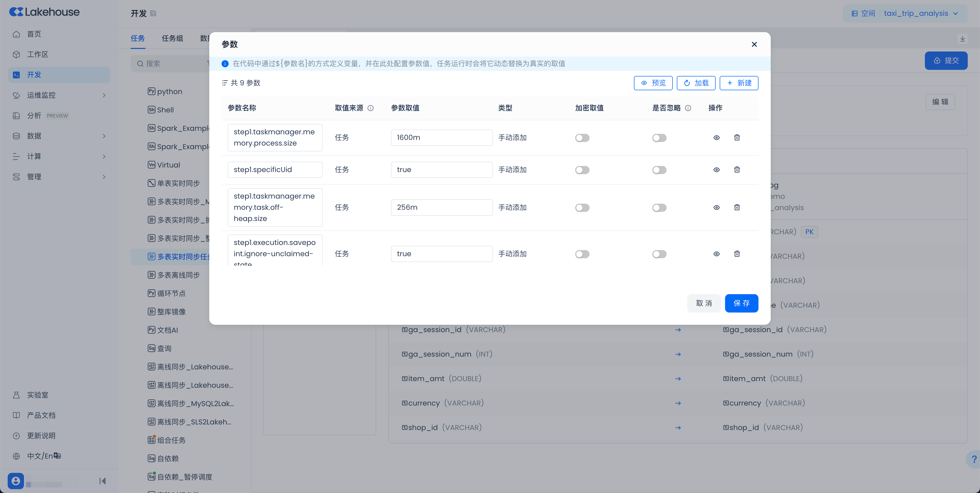The width and height of the screenshot is (980, 493).
Task: Enable 加密取值 toggle for 1600m parameter
Action: (x=582, y=138)
